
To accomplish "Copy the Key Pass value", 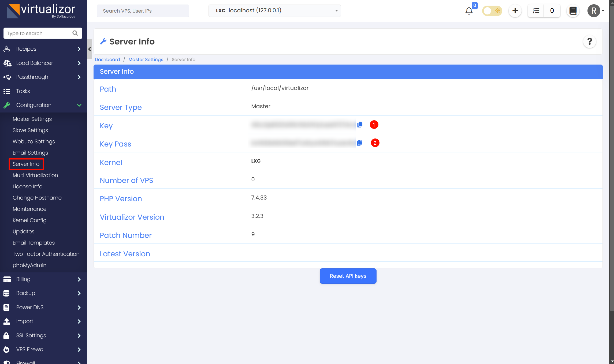I will click(x=359, y=143).
